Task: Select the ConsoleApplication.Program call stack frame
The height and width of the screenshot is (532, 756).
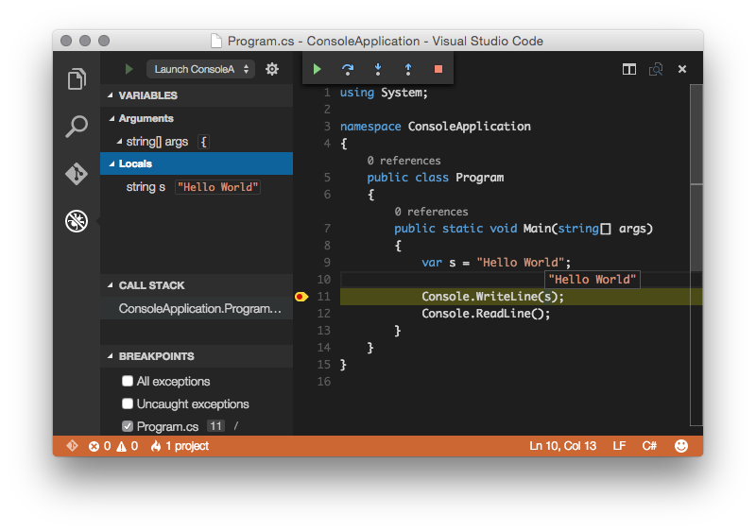Action: click(x=197, y=308)
